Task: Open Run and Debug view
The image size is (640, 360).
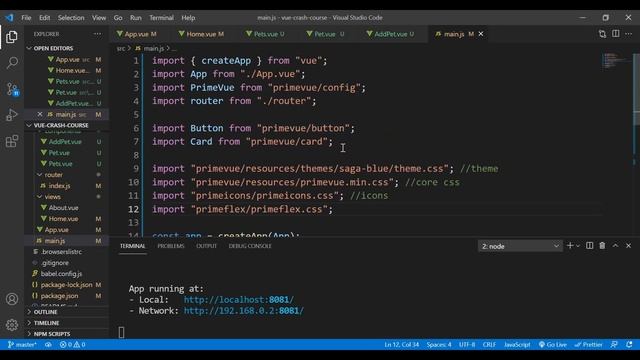Action: (12, 115)
